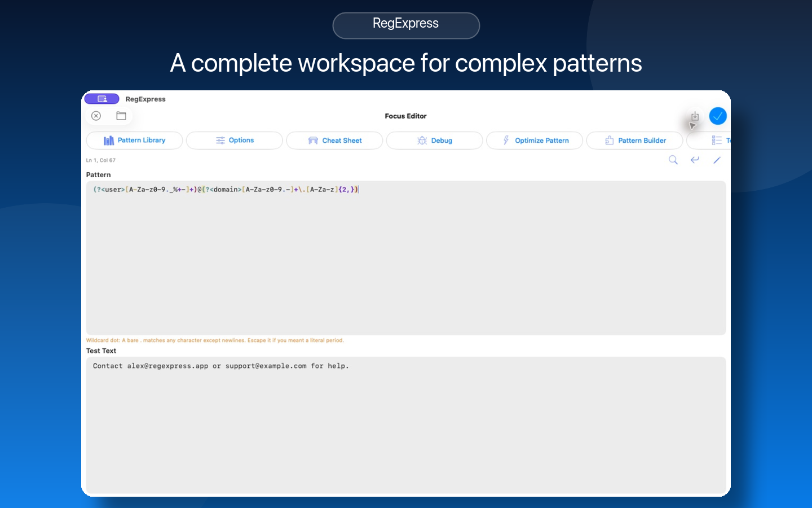Open the Pattern Library
This screenshot has height=508, width=812.
[x=134, y=141]
